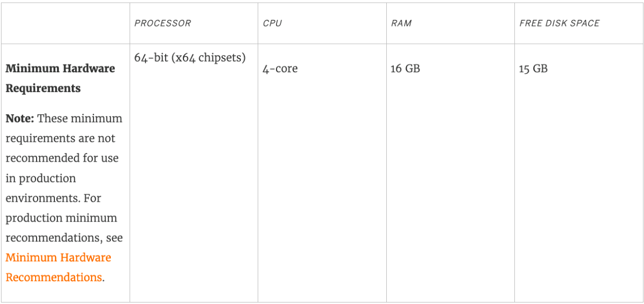Click the CPU column header
Viewport: 644px width, 304px height.
(x=272, y=23)
